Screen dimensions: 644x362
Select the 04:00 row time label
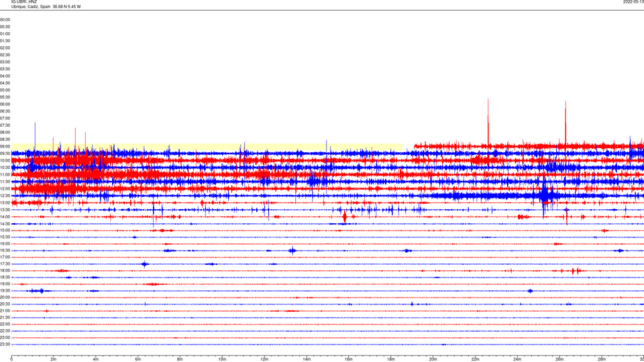click(5, 76)
